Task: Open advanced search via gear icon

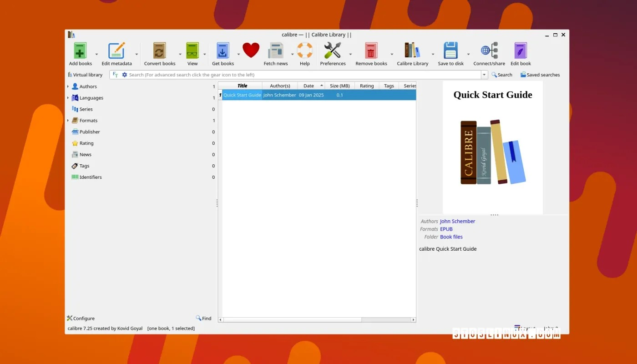Action: pos(125,75)
